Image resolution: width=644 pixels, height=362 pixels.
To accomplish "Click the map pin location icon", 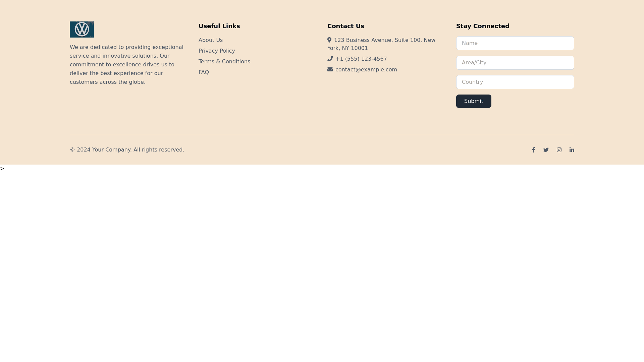I will click(329, 40).
